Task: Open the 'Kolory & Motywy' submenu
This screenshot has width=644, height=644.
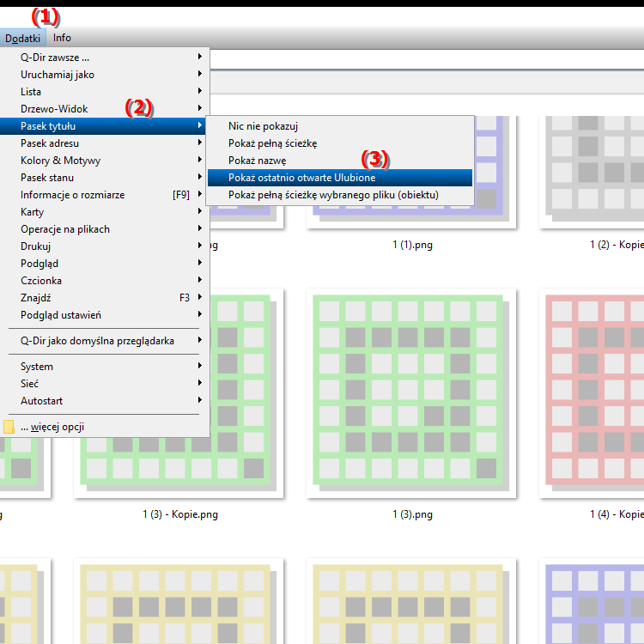Action: tap(105, 161)
